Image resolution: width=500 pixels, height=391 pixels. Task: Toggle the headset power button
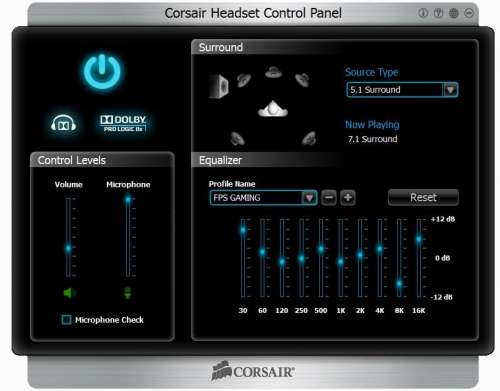[x=102, y=72]
